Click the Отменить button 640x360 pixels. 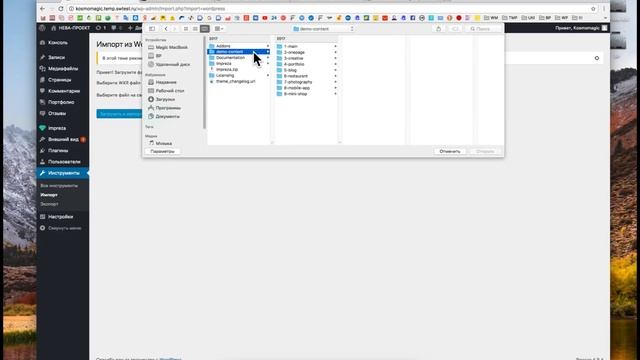pos(450,151)
